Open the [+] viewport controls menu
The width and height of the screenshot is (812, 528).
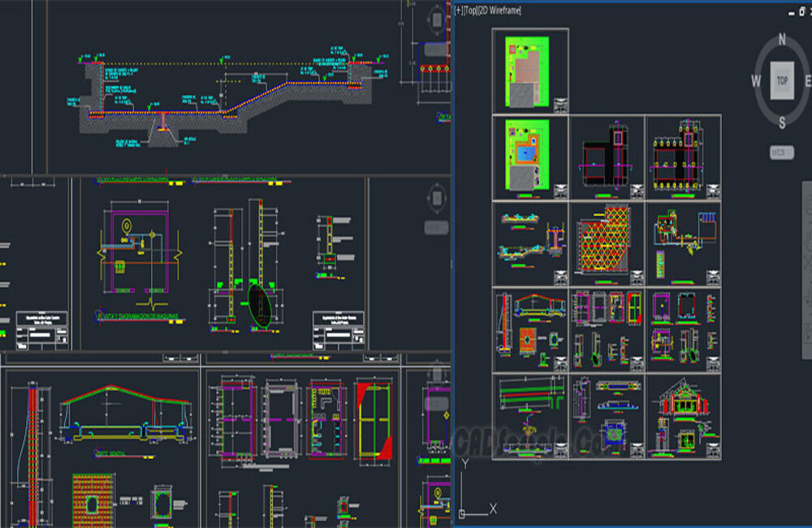tap(460, 11)
